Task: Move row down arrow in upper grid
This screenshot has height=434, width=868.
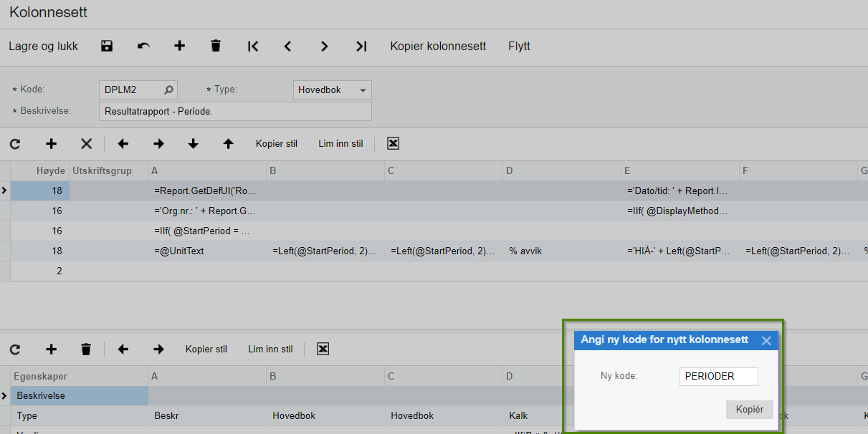Action: click(x=193, y=144)
